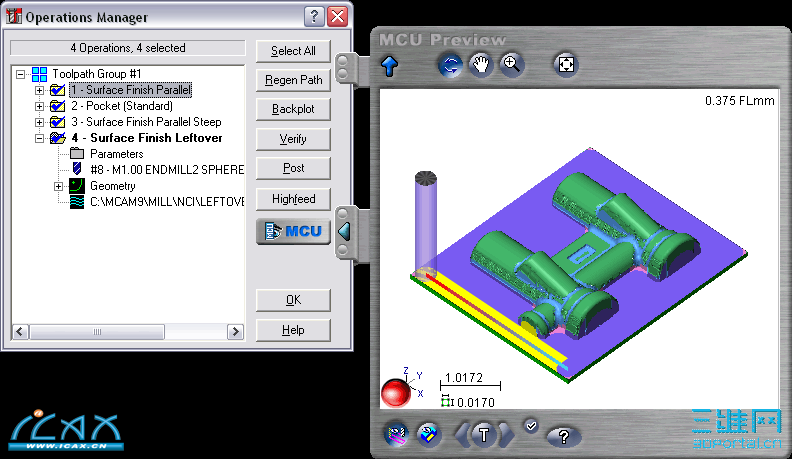Viewport: 792px width, 459px height.
Task: Expand operation 2 - Pocket (Standard)
Action: pos(39,106)
